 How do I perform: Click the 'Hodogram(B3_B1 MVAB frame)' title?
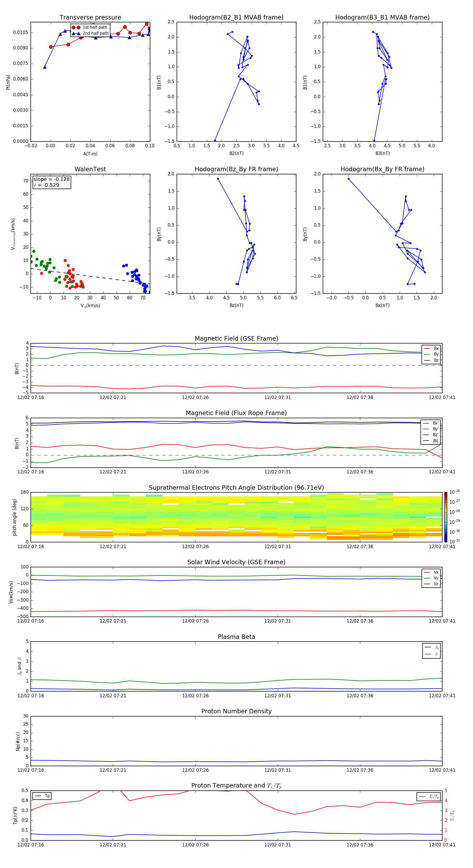pyautogui.click(x=382, y=18)
